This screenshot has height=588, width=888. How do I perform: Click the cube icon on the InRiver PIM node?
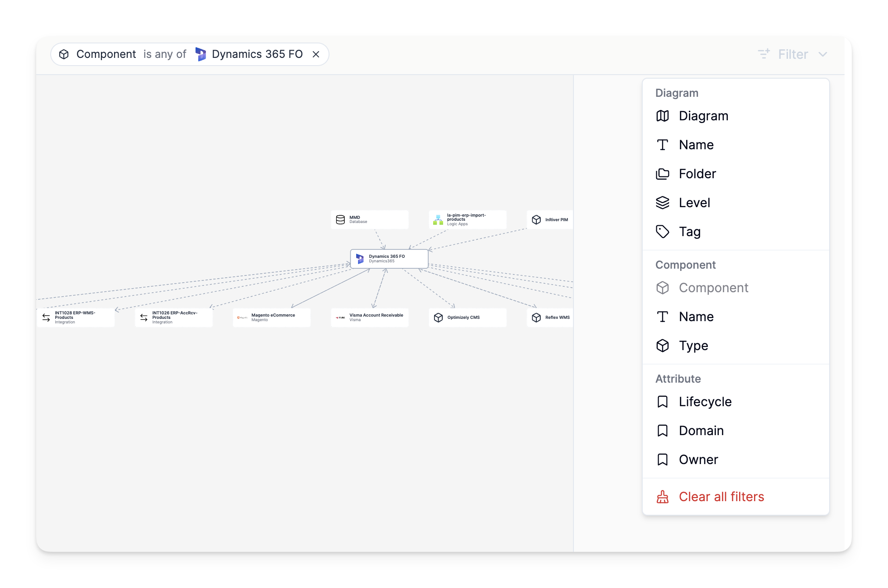coord(536,219)
